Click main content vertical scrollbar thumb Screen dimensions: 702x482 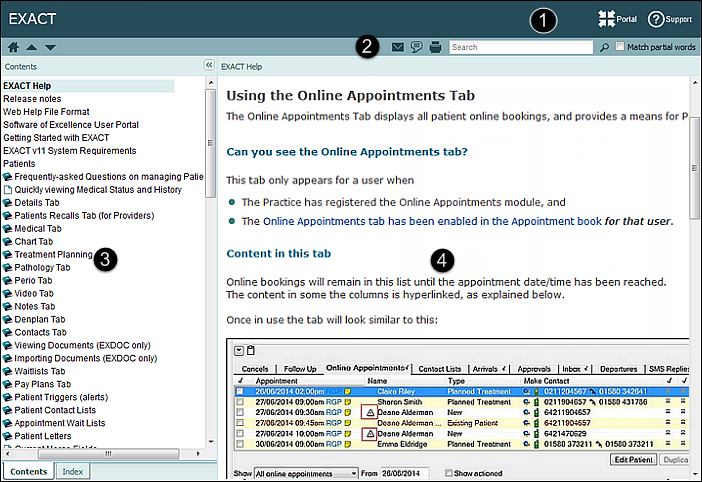[x=694, y=168]
